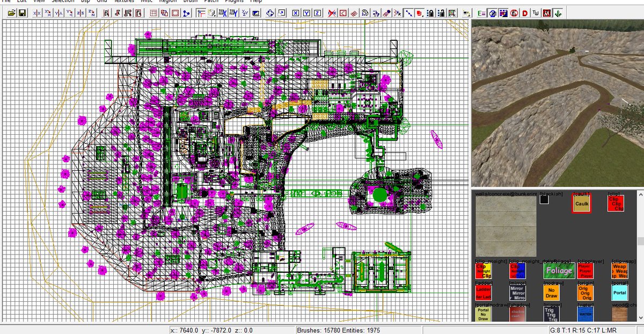The height and width of the screenshot is (334, 644).
Task: Click the Tu toolbar icon
Action: [536, 13]
